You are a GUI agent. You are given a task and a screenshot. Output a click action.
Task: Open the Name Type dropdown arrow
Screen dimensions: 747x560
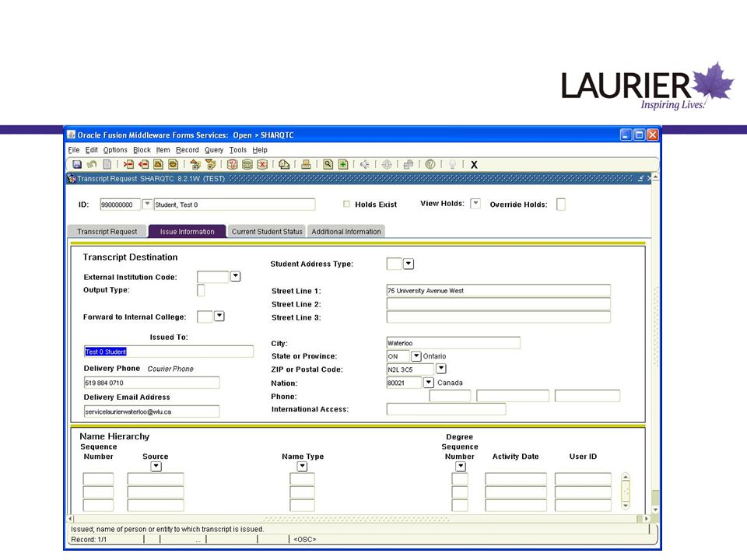(x=302, y=467)
